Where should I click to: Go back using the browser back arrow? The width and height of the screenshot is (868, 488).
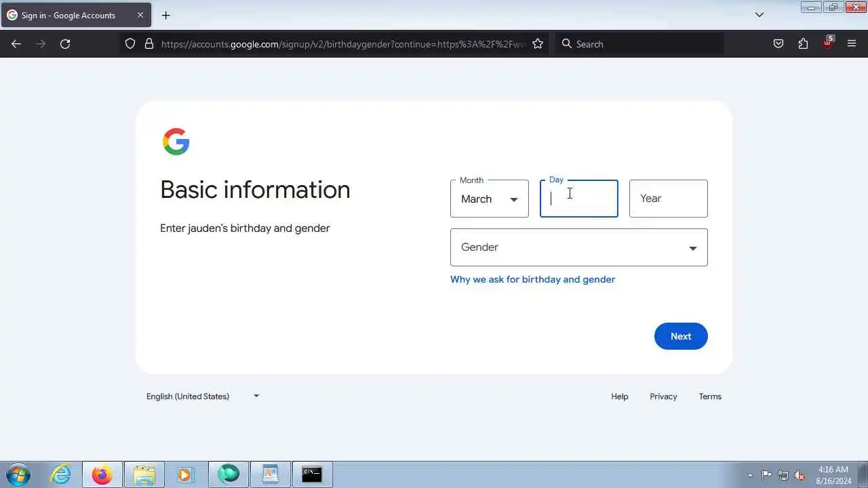[x=16, y=44]
